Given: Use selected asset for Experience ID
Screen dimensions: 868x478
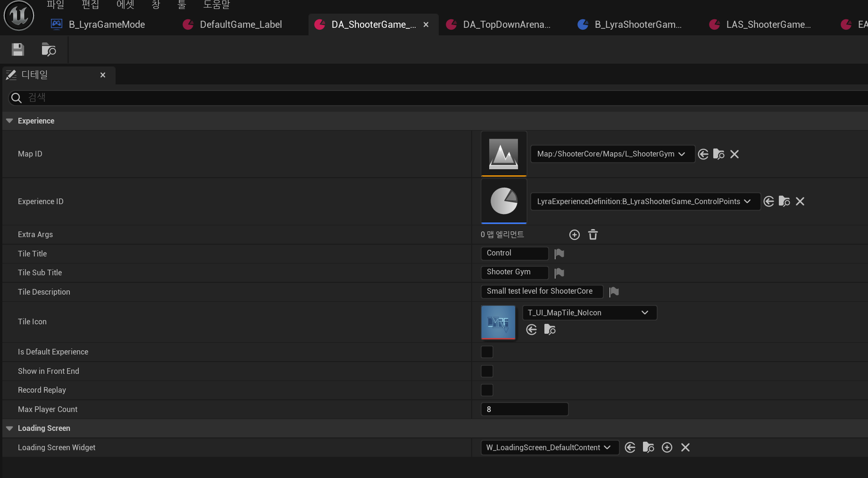Looking at the screenshot, I should (x=769, y=201).
